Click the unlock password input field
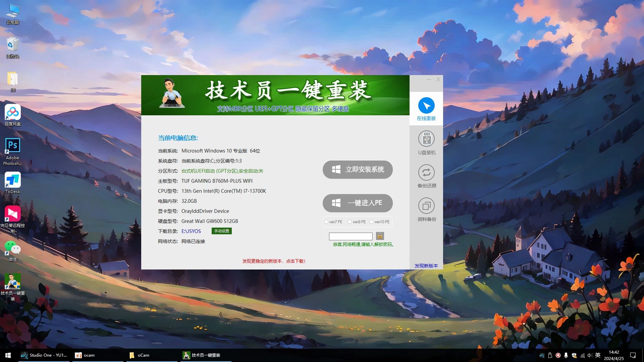 [x=351, y=236]
